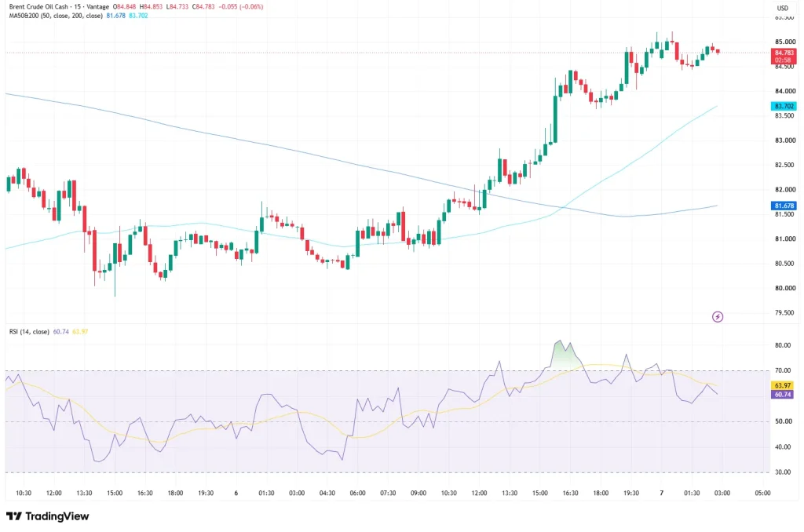Screen dimensions: 804x532
Task: Click the close value C84.783 in header
Action: coord(203,6)
